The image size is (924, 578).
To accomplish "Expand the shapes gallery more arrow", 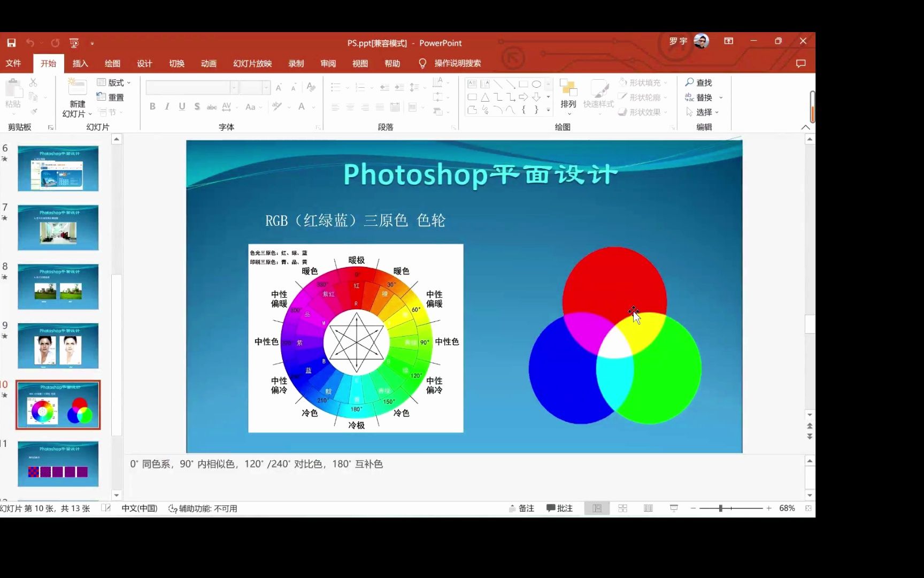I will (x=548, y=110).
